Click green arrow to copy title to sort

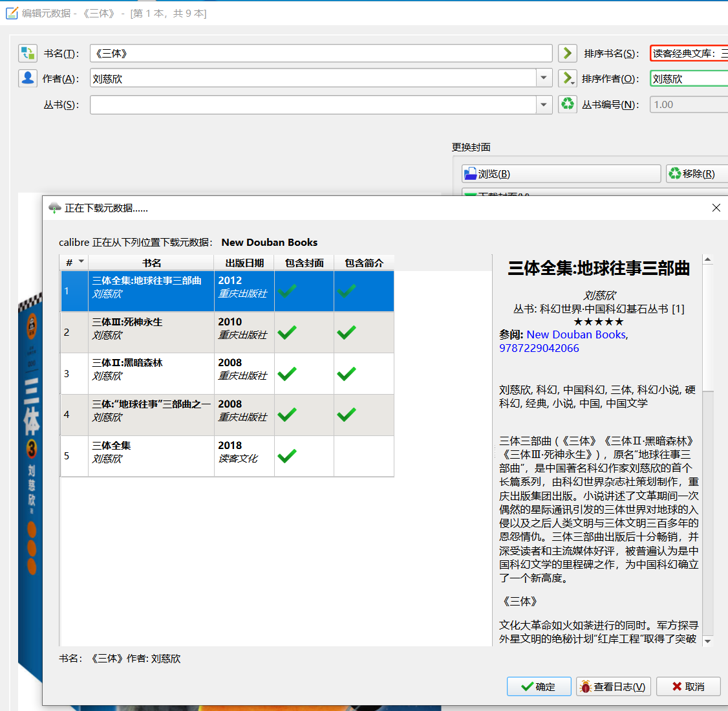tap(568, 53)
